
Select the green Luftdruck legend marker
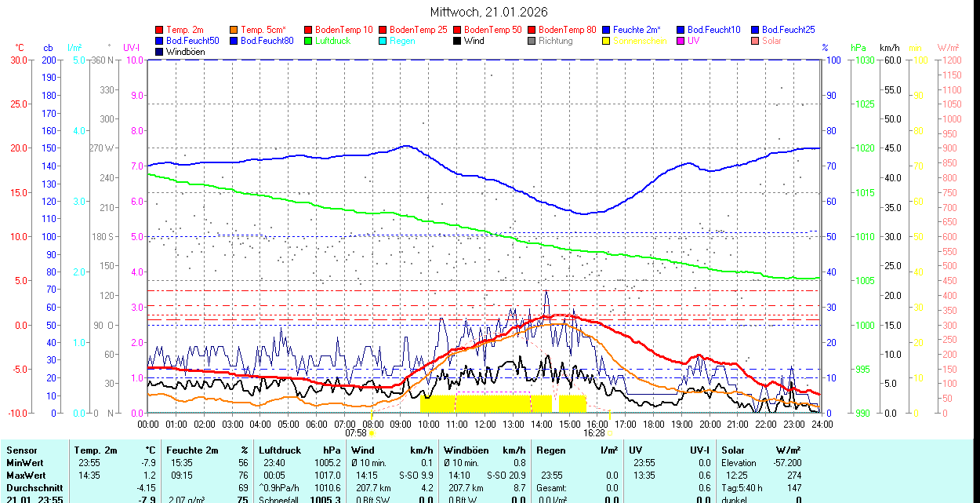pos(308,41)
